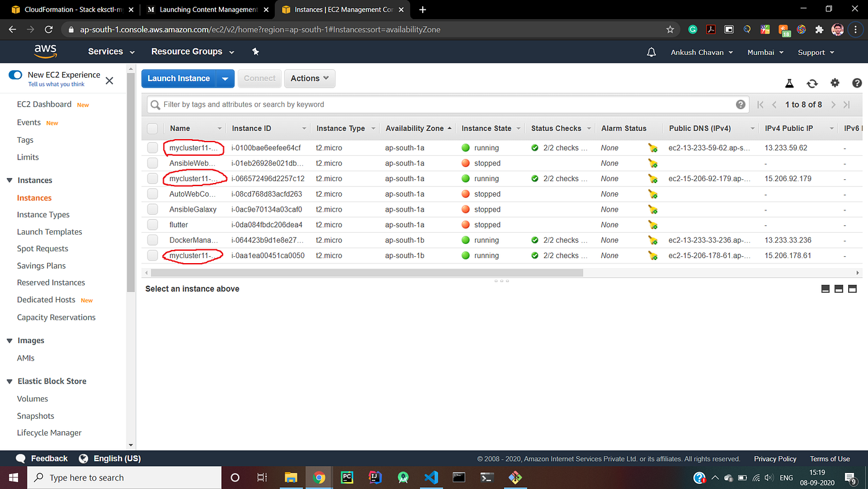Check the AnsibleGalaxy instance row checkbox
The width and height of the screenshot is (868, 489).
pos(153,209)
